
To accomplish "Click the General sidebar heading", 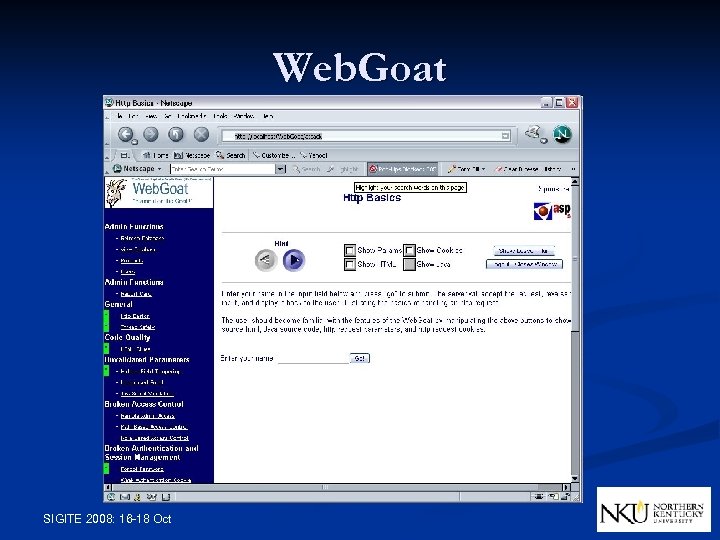I will (118, 304).
